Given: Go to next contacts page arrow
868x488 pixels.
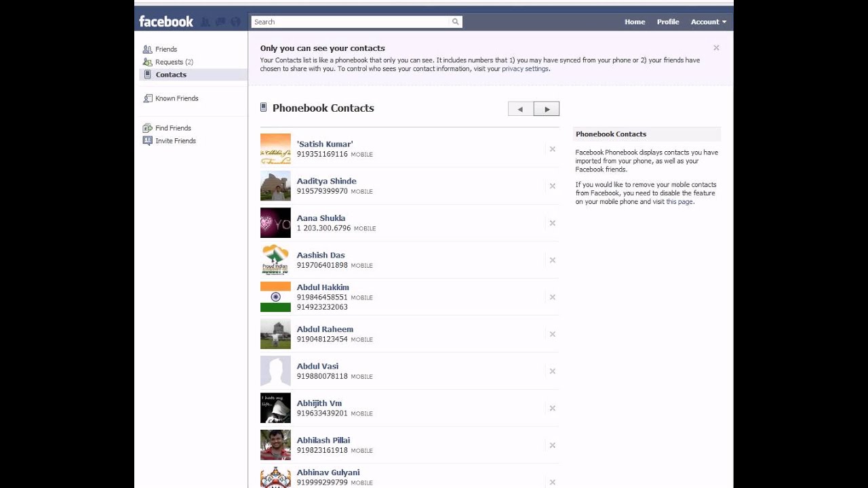Looking at the screenshot, I should tap(547, 108).
